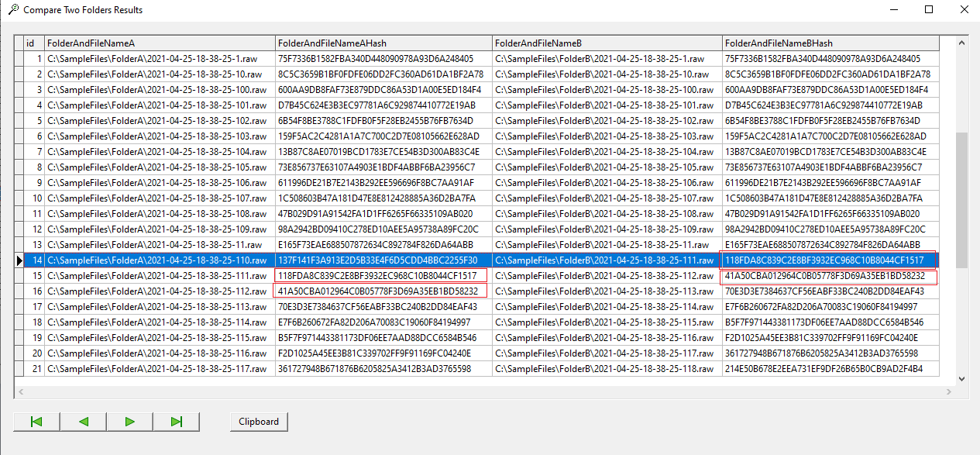The width and height of the screenshot is (980, 455).
Task: Click the next record arrow button
Action: (x=129, y=422)
